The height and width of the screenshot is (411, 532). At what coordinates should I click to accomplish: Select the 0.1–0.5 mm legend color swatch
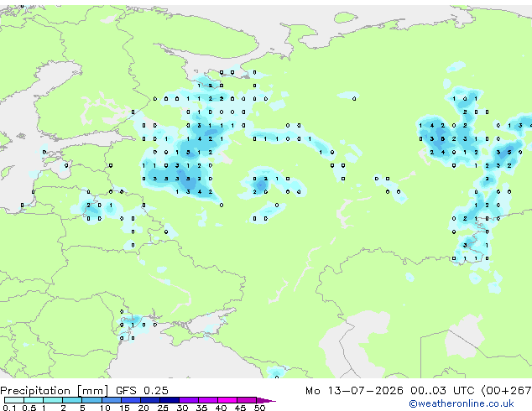(14, 400)
